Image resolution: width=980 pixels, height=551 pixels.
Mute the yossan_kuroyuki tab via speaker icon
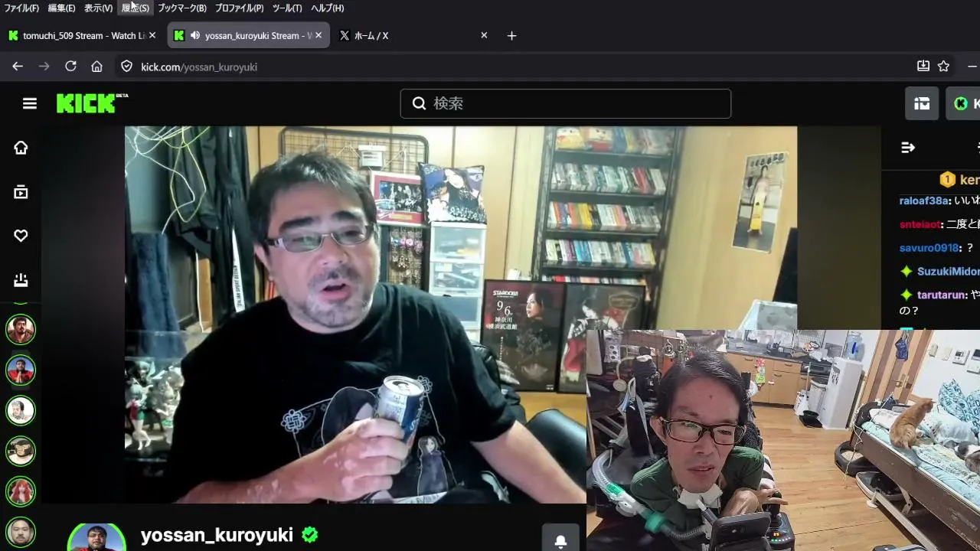pos(195,35)
